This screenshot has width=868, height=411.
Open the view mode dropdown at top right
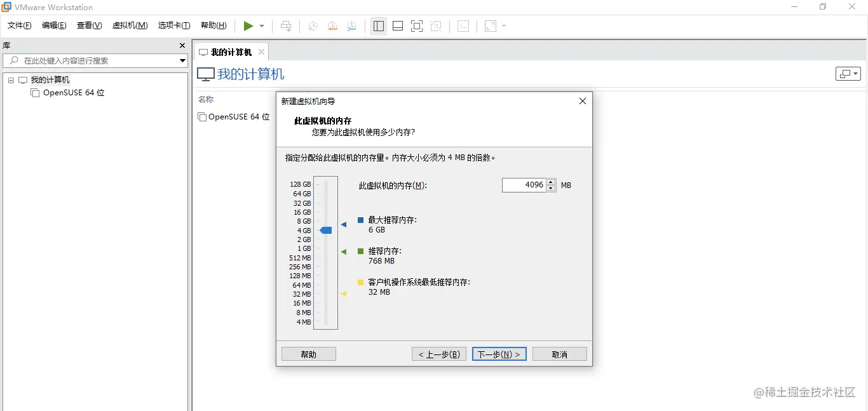848,74
